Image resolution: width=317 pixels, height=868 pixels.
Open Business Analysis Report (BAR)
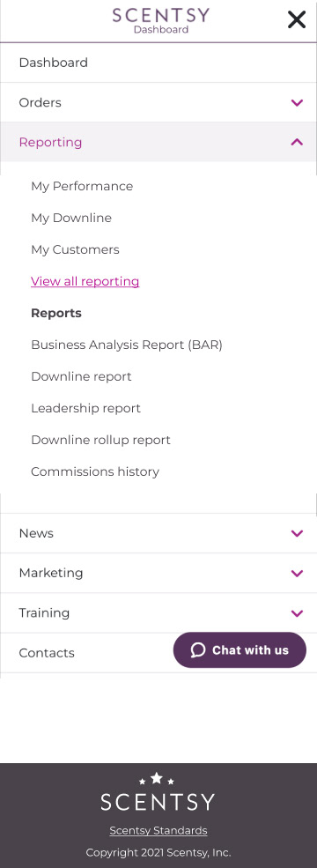[127, 345]
